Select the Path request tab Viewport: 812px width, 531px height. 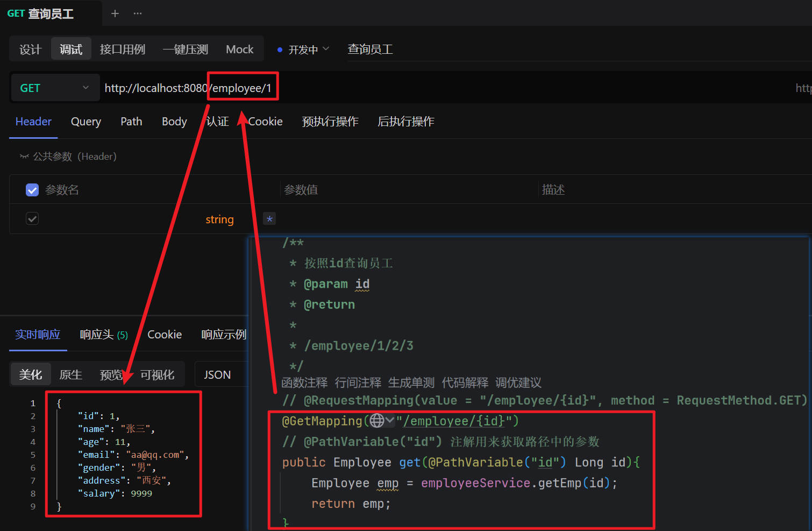(x=131, y=122)
